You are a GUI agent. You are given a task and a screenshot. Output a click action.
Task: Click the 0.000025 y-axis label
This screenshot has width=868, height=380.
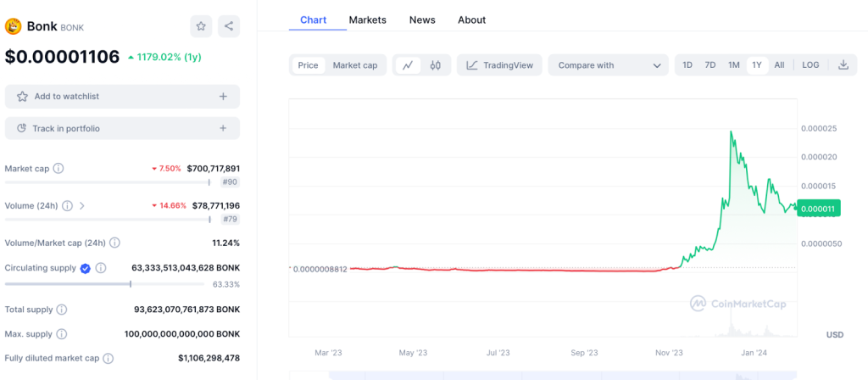pyautogui.click(x=819, y=129)
